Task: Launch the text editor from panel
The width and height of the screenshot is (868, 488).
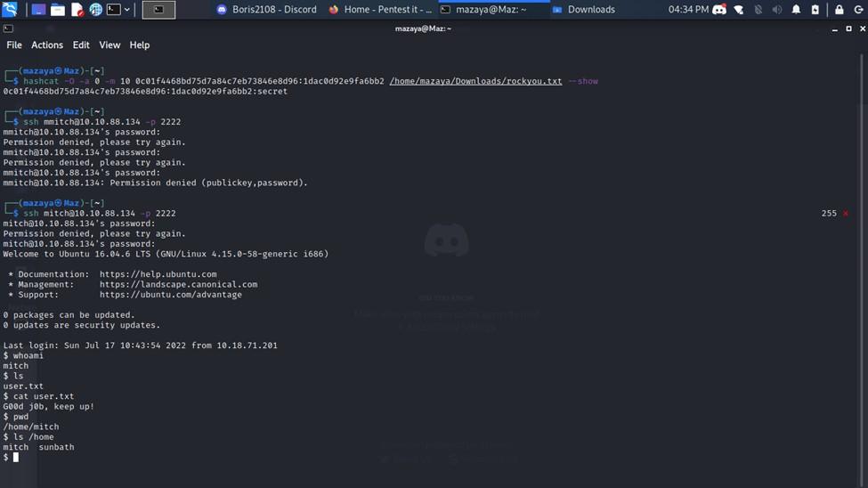Action: click(77, 10)
